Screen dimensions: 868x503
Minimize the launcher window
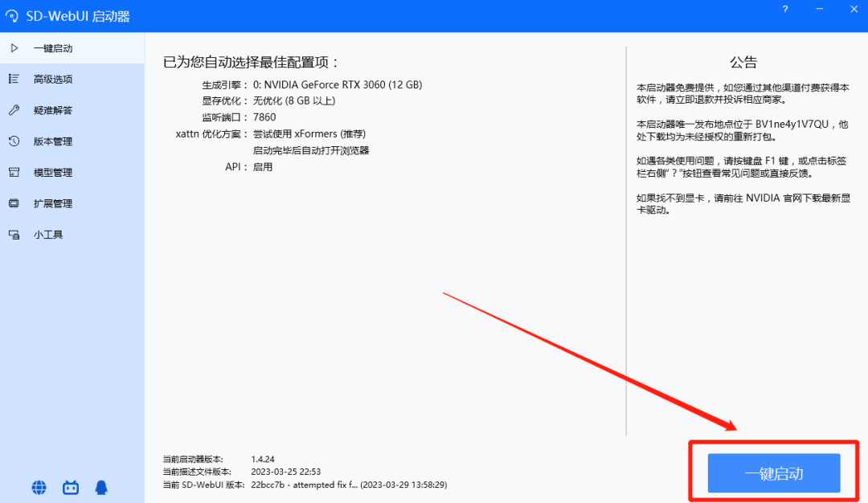(x=819, y=10)
